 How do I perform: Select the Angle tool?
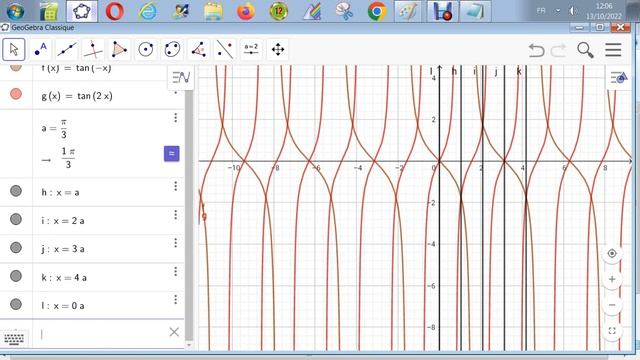(x=198, y=50)
